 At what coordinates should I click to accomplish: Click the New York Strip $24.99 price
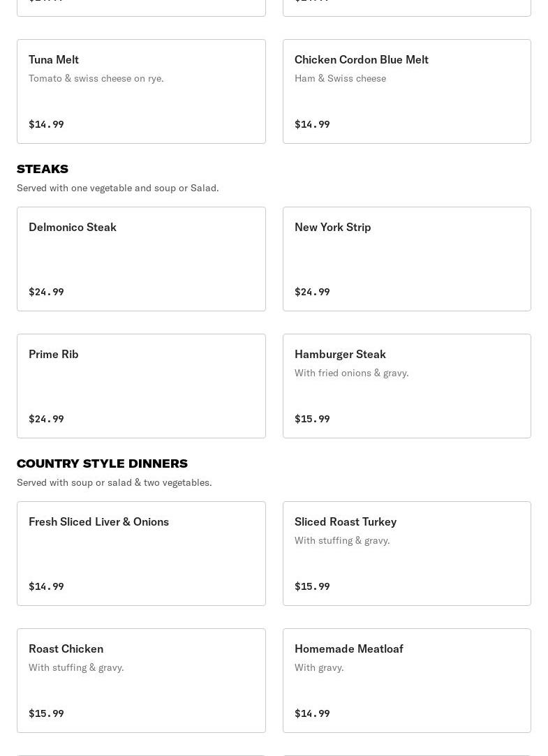pyautogui.click(x=312, y=292)
